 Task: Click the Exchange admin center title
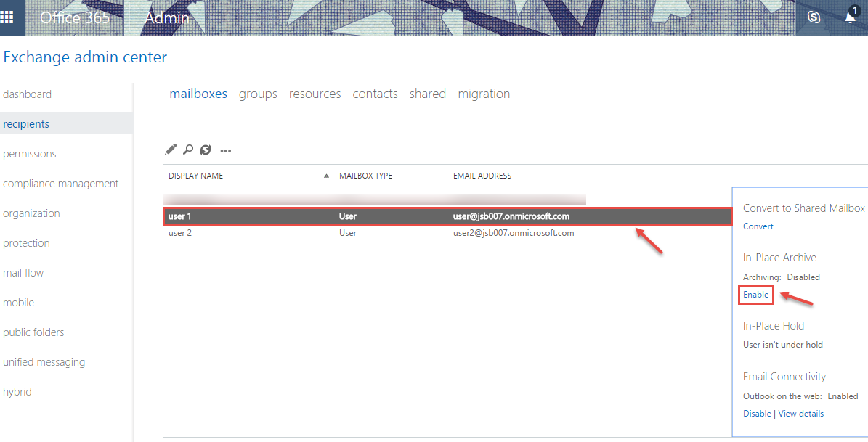[85, 57]
